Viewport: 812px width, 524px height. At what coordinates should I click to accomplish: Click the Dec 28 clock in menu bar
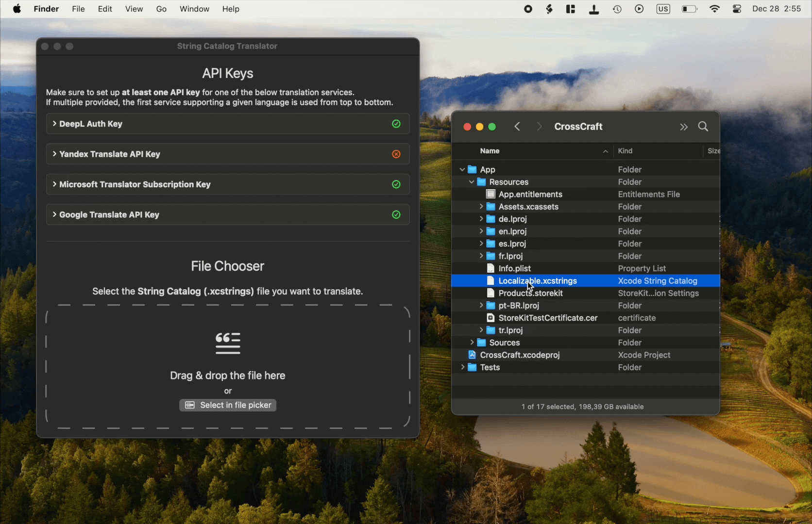[x=777, y=9]
